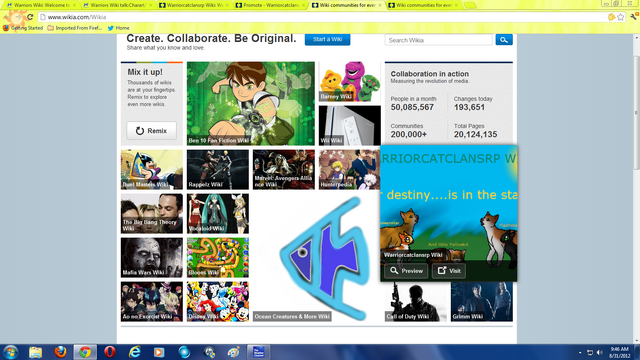Bookmark this page with the star icon
Image resolution: width=640 pixels, height=360 pixels.
(x=621, y=17)
